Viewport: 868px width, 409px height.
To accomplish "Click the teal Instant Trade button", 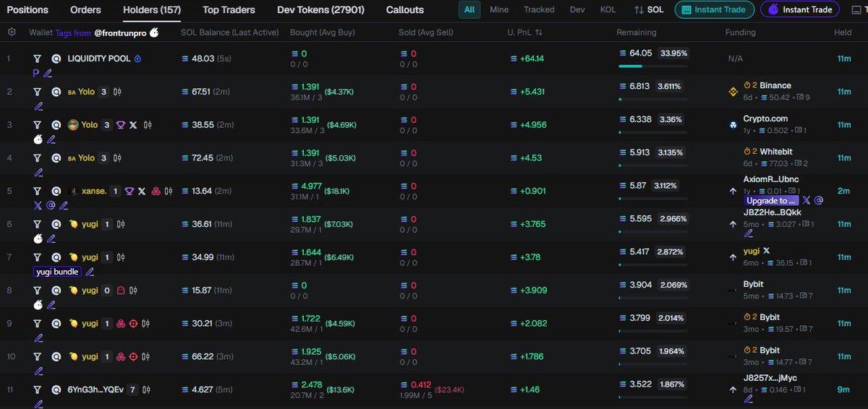I will (715, 9).
